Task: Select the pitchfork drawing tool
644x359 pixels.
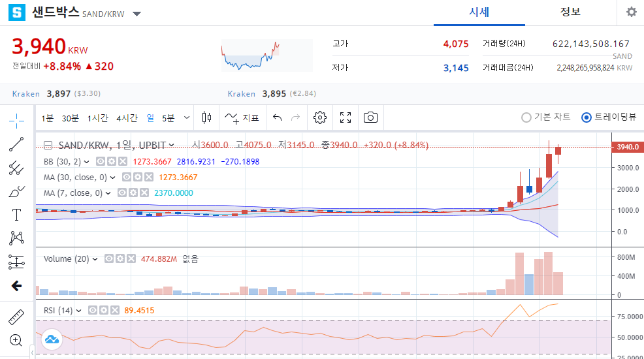Action: (x=16, y=168)
